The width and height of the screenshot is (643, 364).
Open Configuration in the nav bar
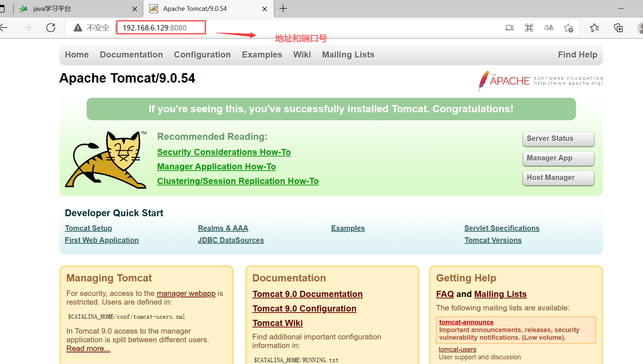(202, 55)
